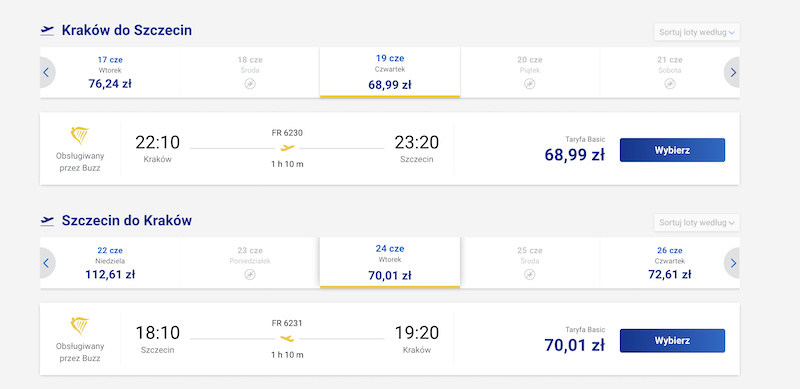Choose the 24 cze Wtorek return date
800x389 pixels.
(390, 263)
